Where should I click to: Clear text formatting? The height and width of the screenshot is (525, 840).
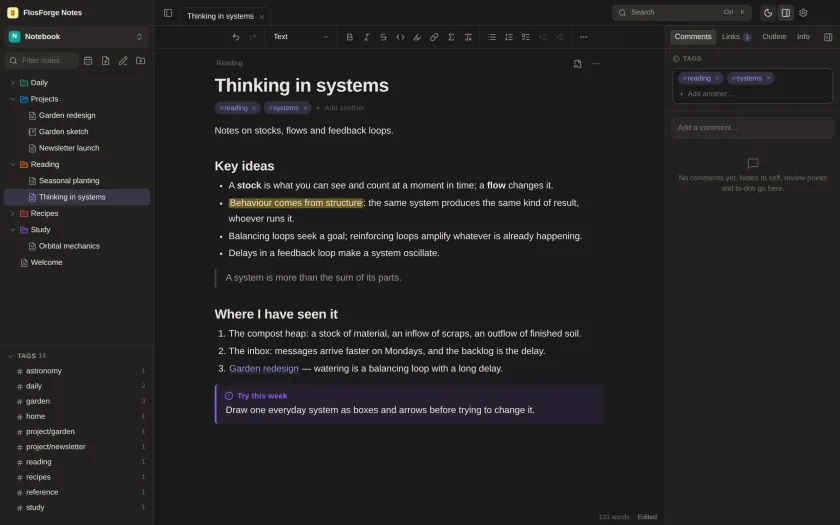[468, 37]
